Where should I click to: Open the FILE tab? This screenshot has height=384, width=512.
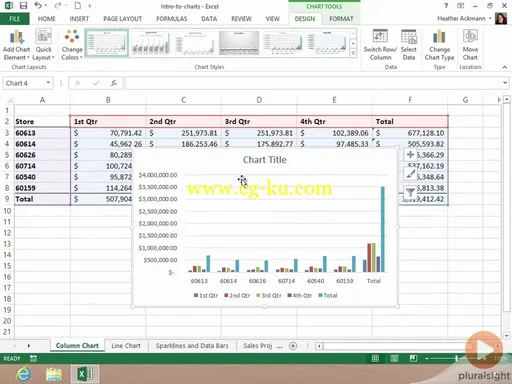click(x=15, y=19)
